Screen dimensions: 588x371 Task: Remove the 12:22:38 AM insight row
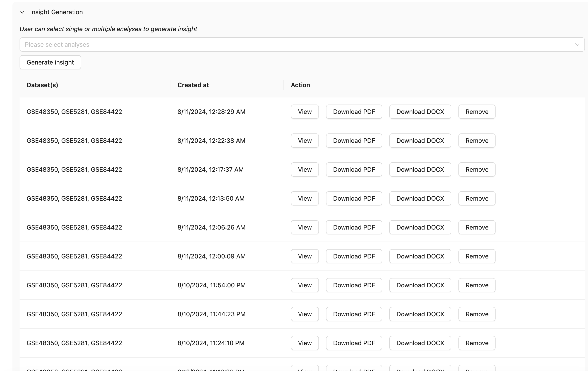[476, 141]
